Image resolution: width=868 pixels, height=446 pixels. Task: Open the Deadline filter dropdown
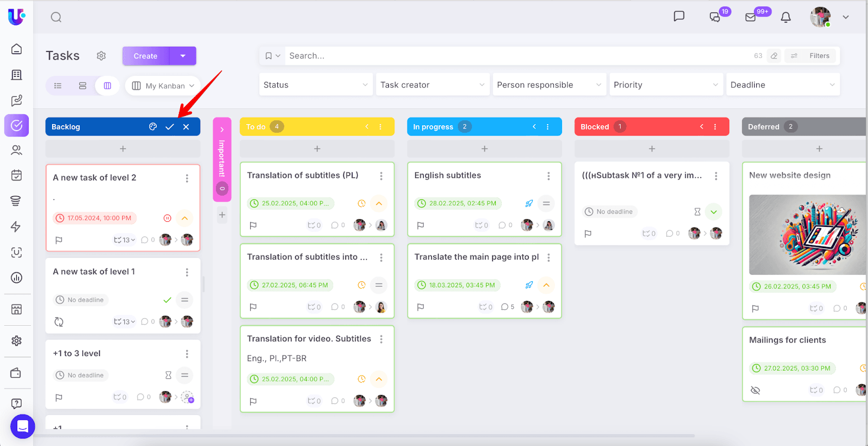[x=783, y=85]
